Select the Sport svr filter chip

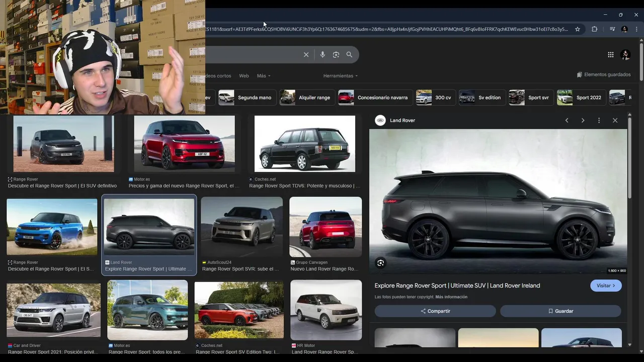(x=531, y=98)
